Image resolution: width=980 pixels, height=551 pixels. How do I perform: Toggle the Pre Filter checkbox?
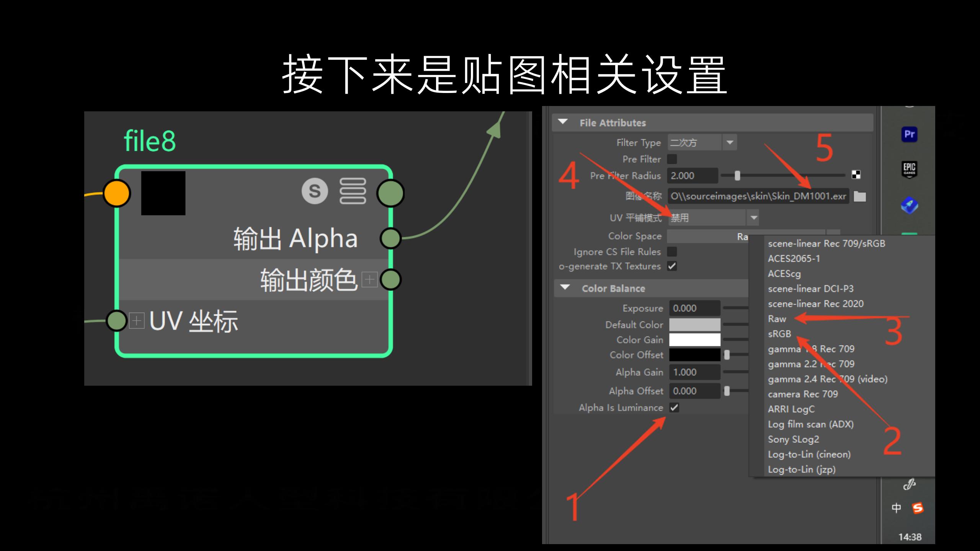point(672,159)
